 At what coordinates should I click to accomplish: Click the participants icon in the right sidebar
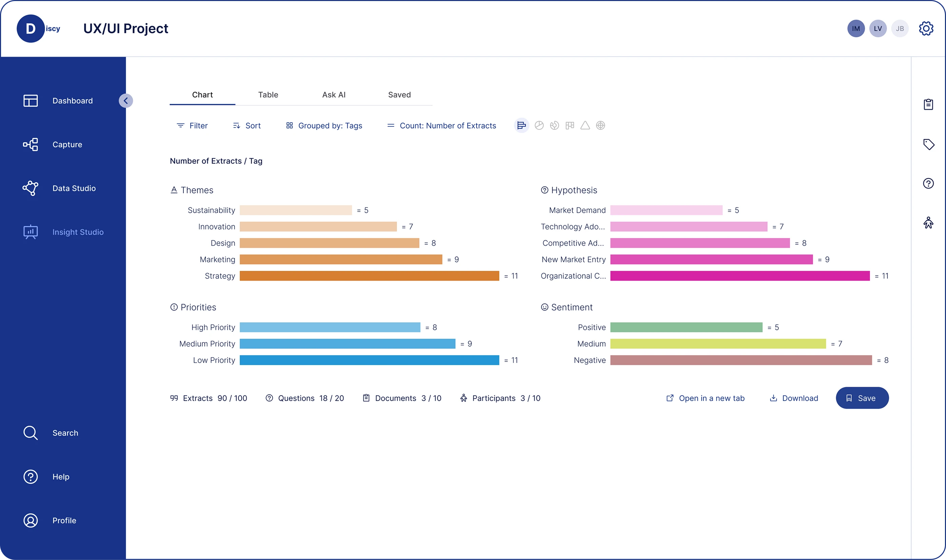pyautogui.click(x=929, y=223)
